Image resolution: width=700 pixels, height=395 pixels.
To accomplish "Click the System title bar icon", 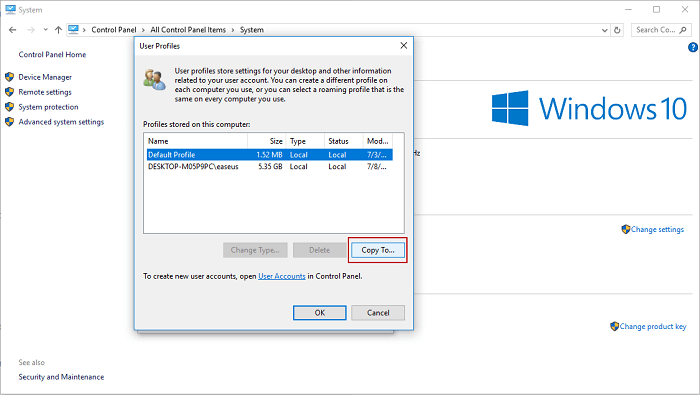I will pos(10,9).
